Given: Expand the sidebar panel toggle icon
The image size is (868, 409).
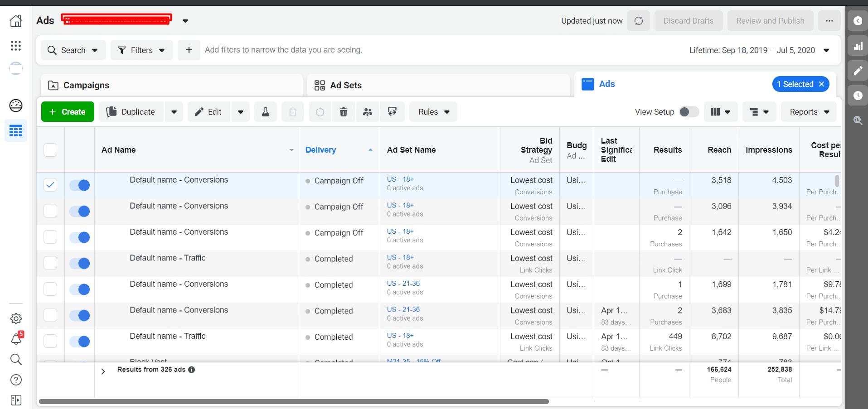Looking at the screenshot, I should point(16,400).
